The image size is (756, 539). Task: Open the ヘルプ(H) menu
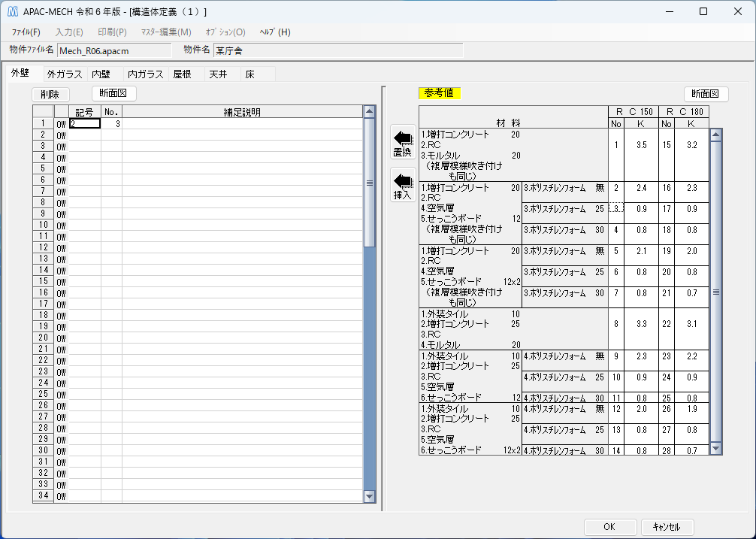point(275,32)
